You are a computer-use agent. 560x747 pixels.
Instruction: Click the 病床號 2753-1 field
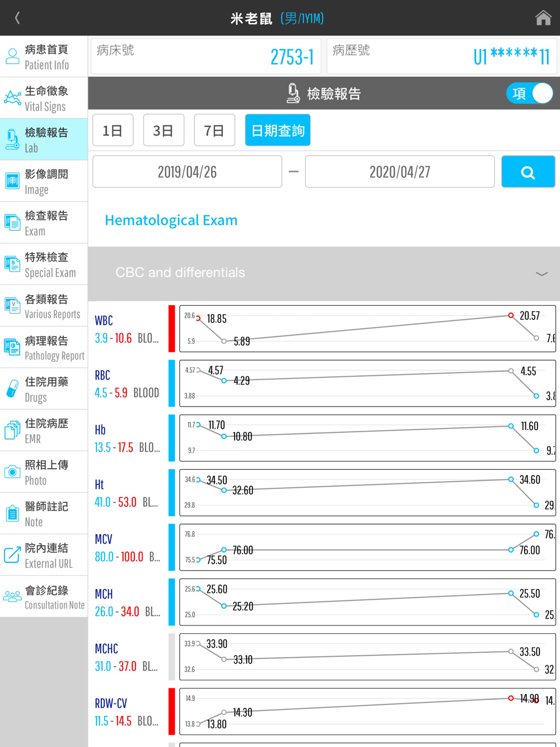click(206, 56)
